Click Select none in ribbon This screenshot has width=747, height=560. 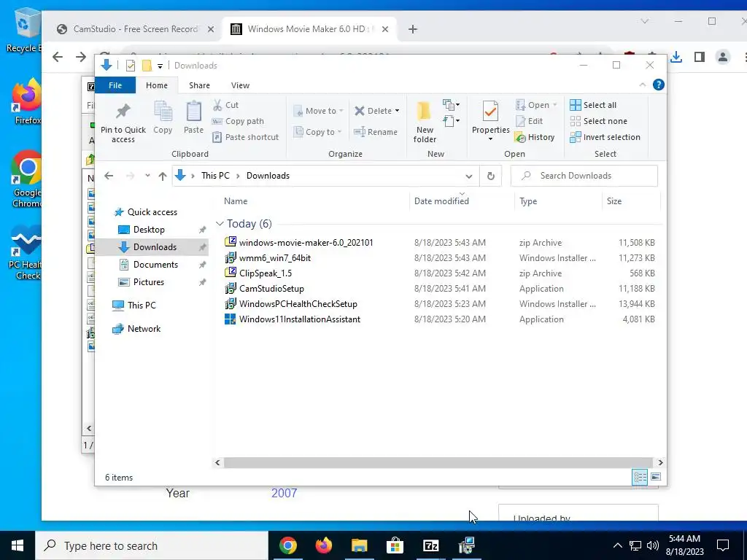pyautogui.click(x=598, y=121)
